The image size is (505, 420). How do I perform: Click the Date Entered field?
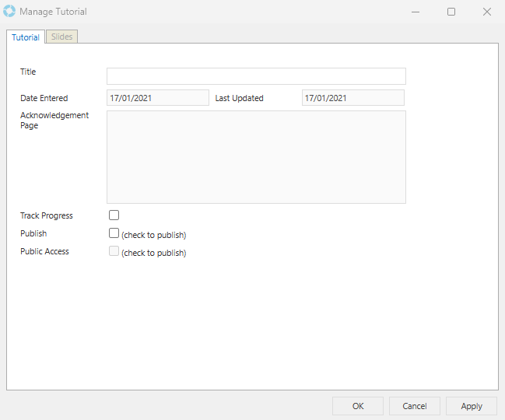click(x=158, y=98)
